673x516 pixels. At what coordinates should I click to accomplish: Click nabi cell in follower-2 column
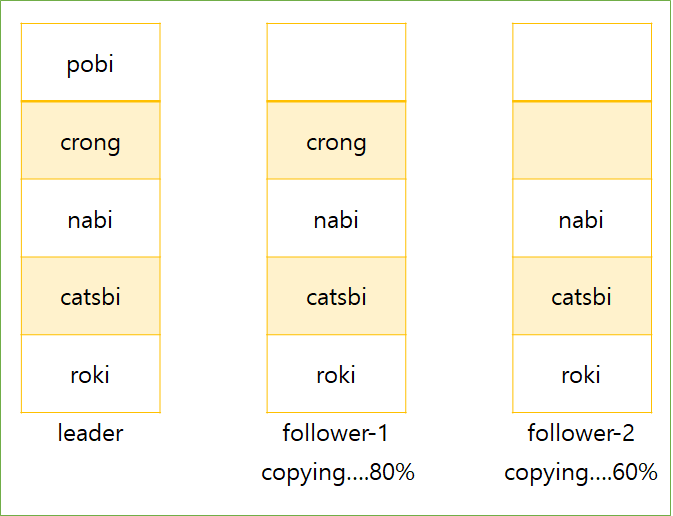pos(582,218)
